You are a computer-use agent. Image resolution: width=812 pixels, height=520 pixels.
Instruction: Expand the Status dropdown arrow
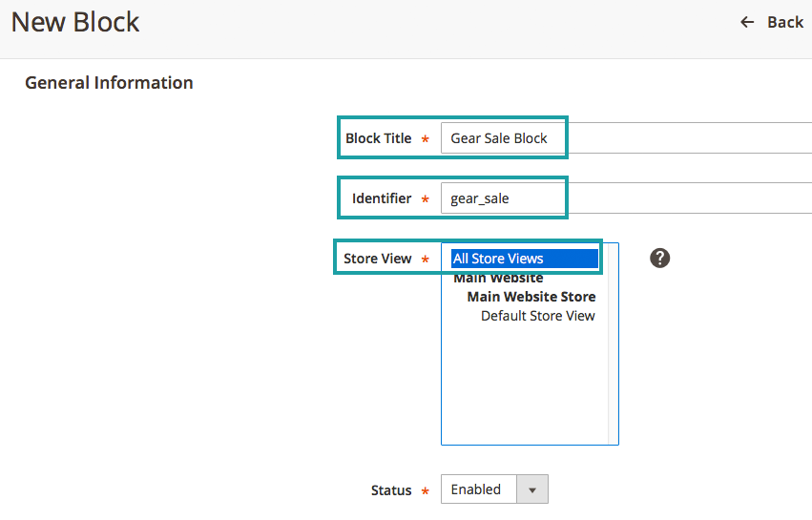[x=531, y=489]
